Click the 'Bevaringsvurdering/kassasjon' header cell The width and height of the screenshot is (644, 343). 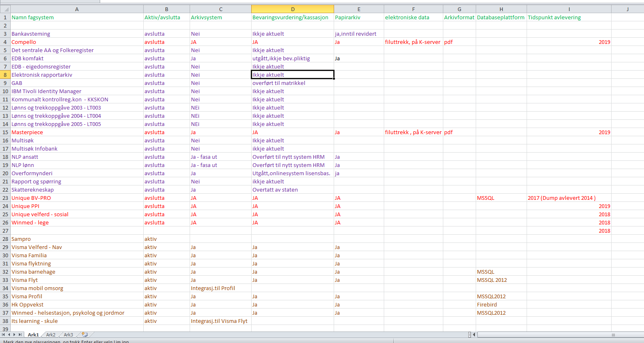293,17
